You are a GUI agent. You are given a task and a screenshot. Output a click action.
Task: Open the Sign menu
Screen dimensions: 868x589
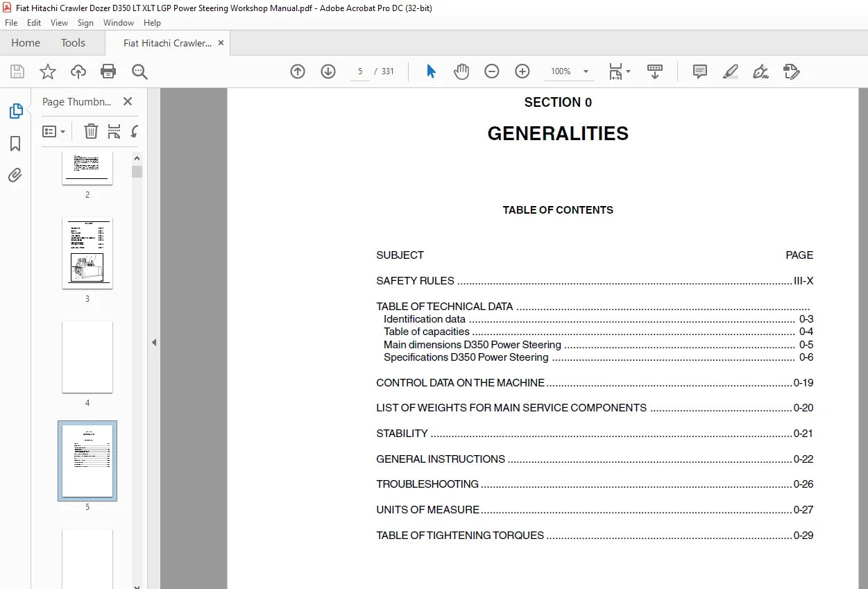[85, 23]
